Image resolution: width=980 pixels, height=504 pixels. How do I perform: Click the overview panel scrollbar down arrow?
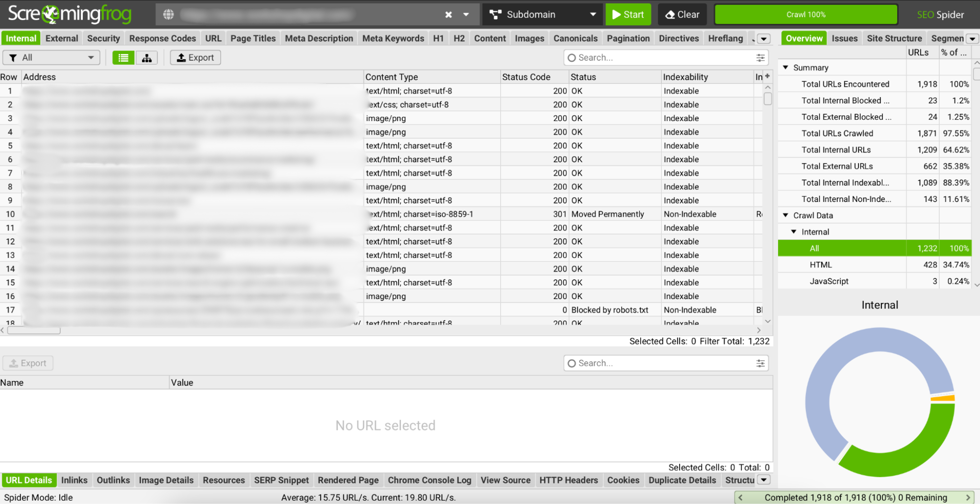976,285
